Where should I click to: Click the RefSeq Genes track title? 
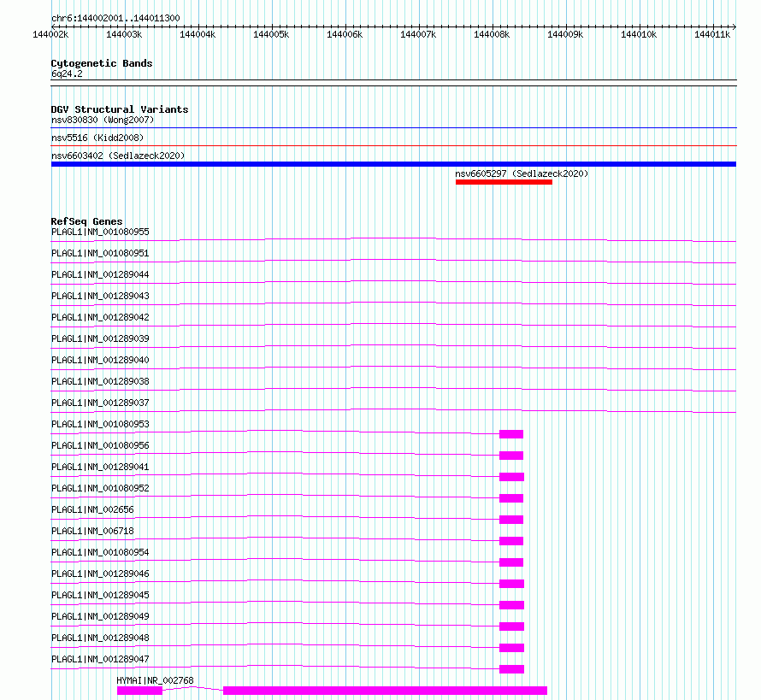[x=87, y=221]
